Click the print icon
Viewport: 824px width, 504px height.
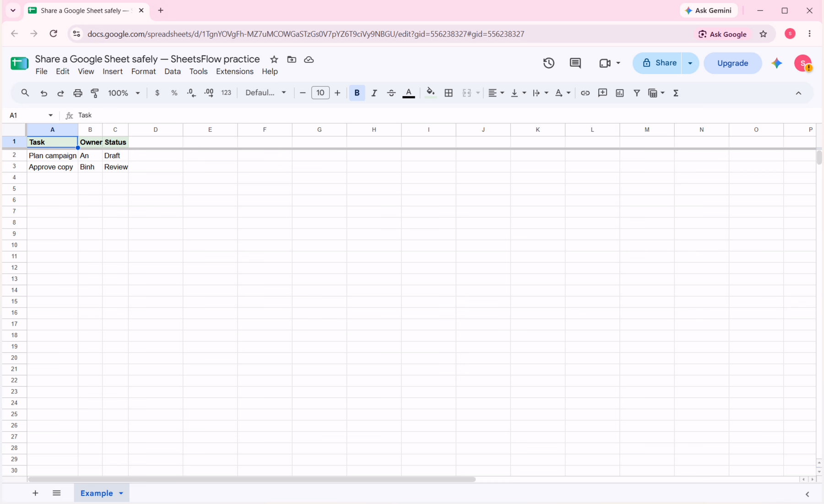click(78, 93)
